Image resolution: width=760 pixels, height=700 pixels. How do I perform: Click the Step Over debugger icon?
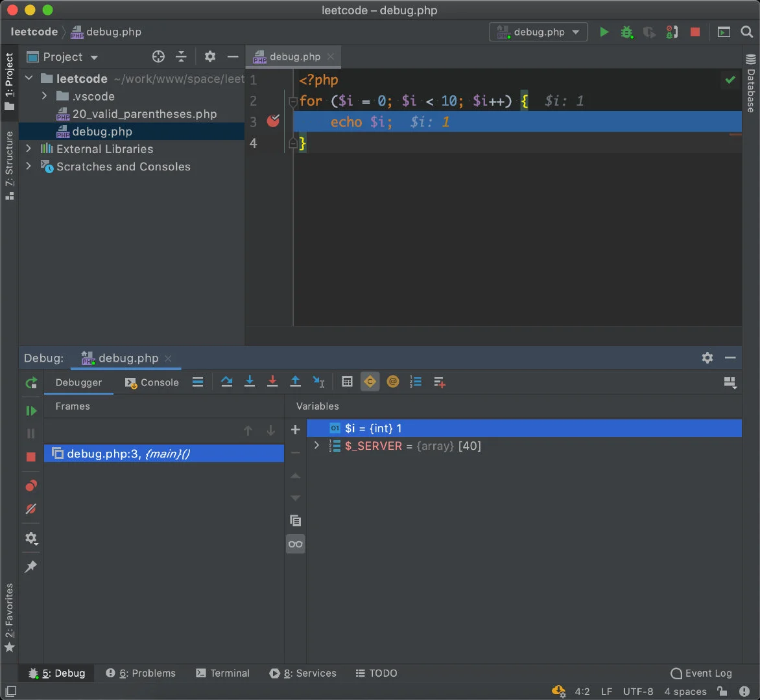(x=226, y=382)
